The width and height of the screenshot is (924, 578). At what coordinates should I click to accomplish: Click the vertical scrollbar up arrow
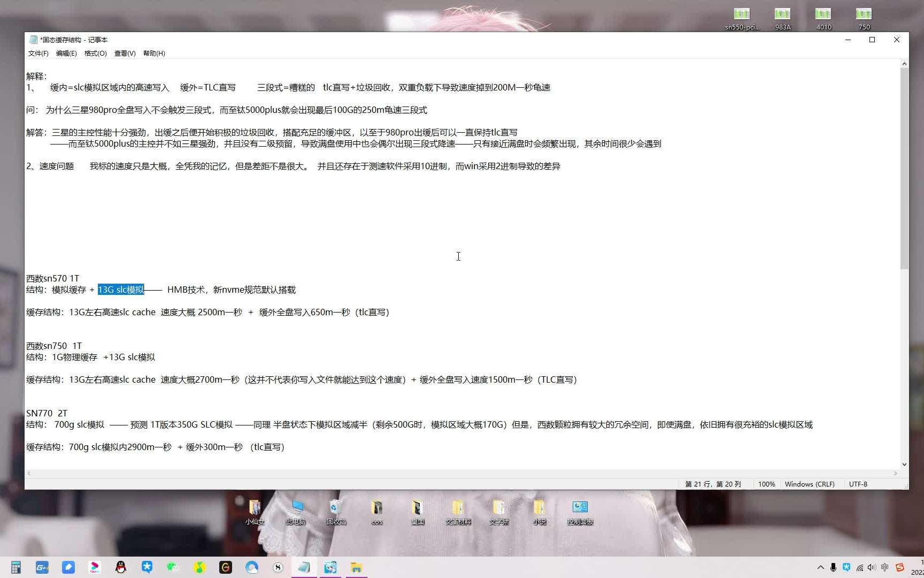(x=904, y=64)
